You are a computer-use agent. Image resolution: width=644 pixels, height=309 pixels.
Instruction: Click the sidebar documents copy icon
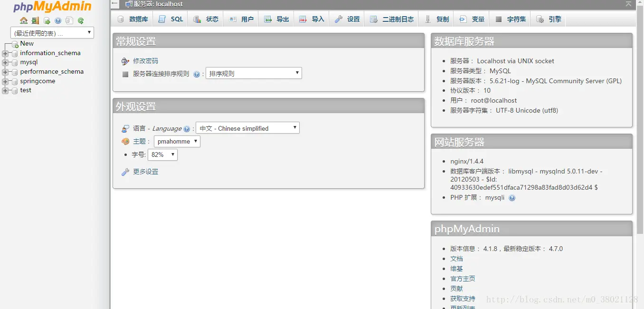[x=69, y=20]
